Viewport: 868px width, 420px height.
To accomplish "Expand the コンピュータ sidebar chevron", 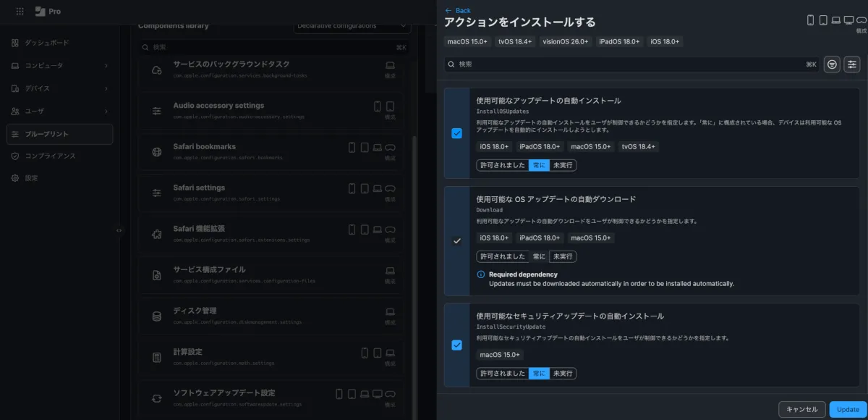I will tap(106, 66).
